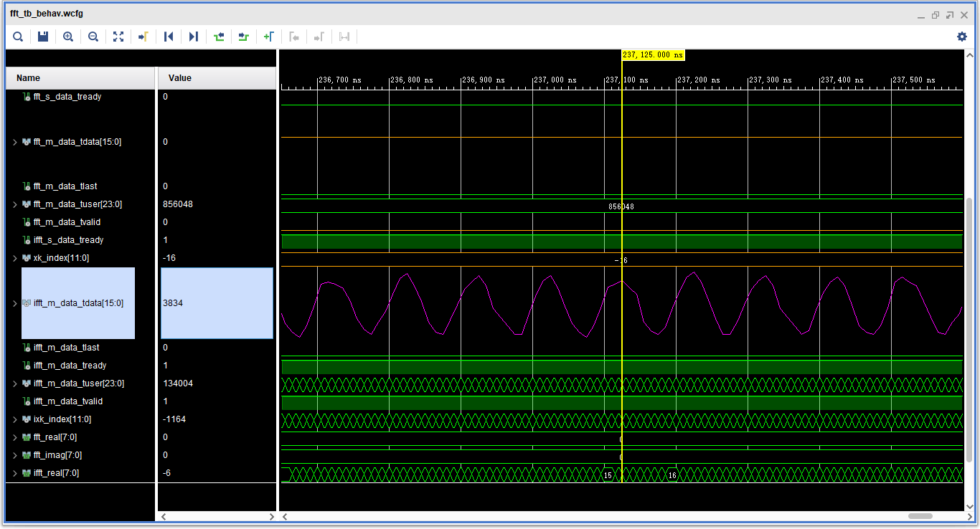Image resolution: width=980 pixels, height=529 pixels.
Task: Expand fft_real[7:0] signal
Action: click(15, 437)
